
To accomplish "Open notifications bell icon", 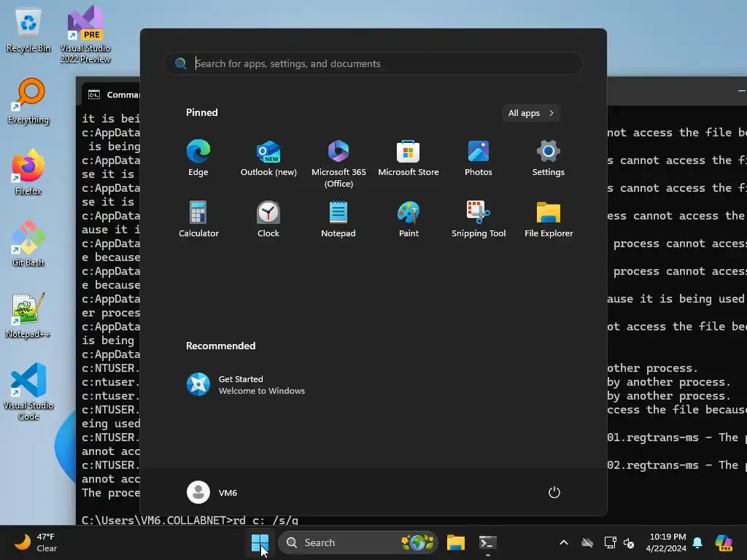I will click(x=697, y=542).
